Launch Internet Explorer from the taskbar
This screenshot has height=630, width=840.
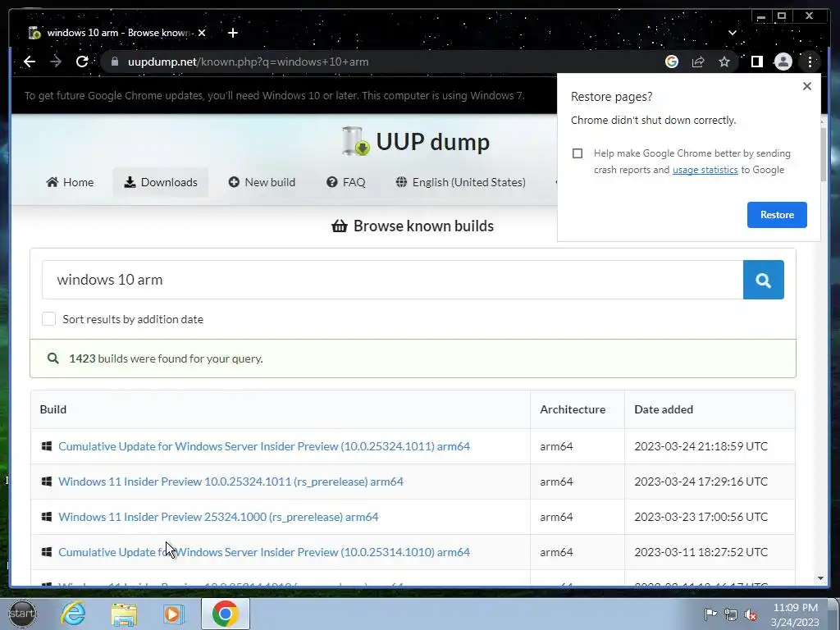tap(73, 614)
